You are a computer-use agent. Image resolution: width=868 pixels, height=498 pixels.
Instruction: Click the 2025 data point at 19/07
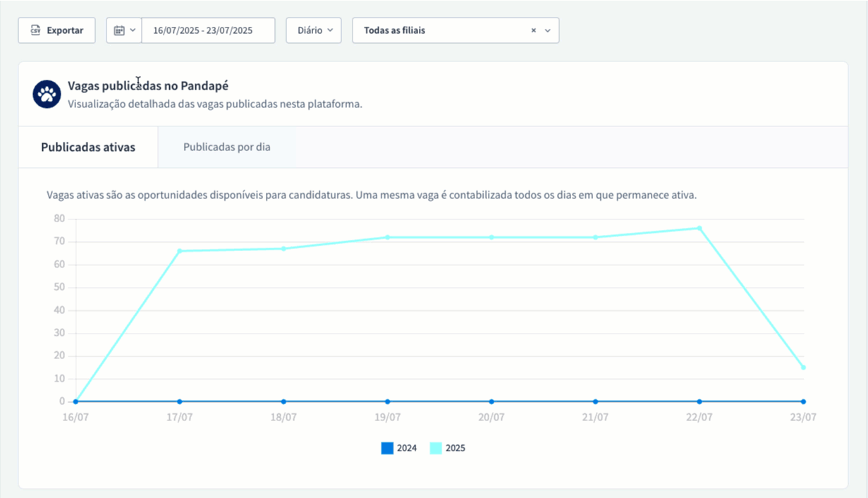387,237
